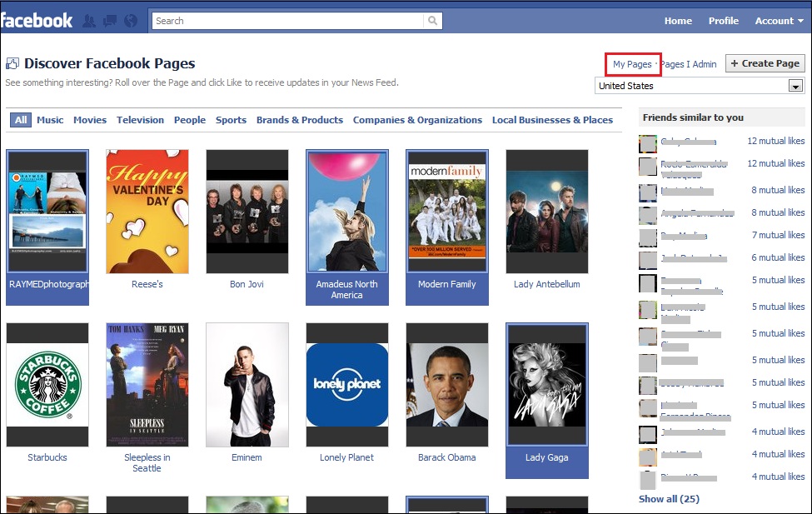Screen dimensions: 812x514
Task: Open the Amadeus North America thumbnail
Action: (x=347, y=212)
